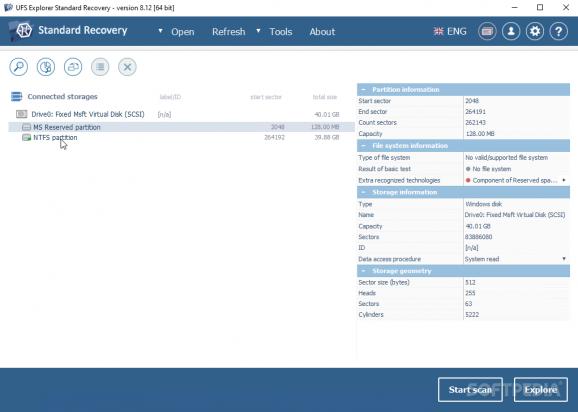Collapse the File system information section
The image size is (578, 412).
coord(364,146)
